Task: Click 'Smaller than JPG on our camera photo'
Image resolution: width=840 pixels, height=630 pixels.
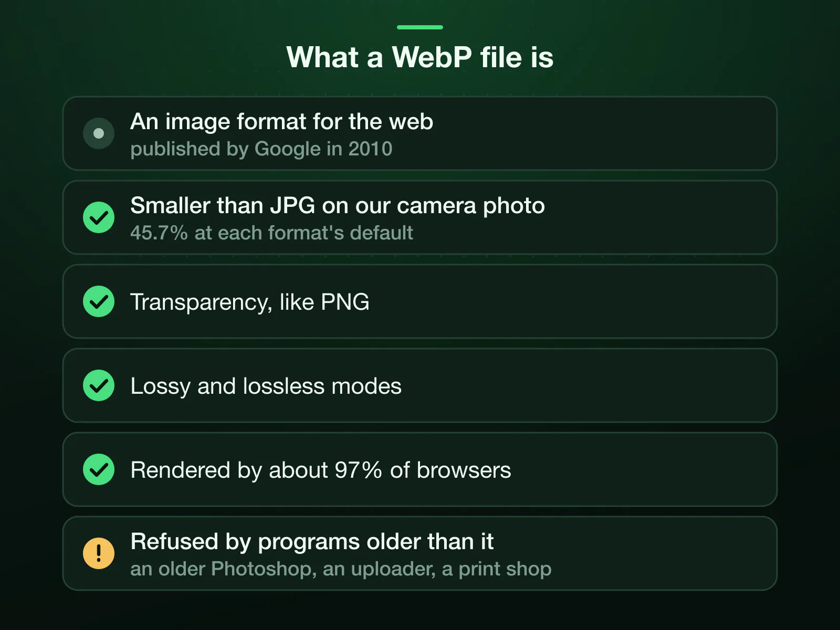Action: click(x=338, y=206)
